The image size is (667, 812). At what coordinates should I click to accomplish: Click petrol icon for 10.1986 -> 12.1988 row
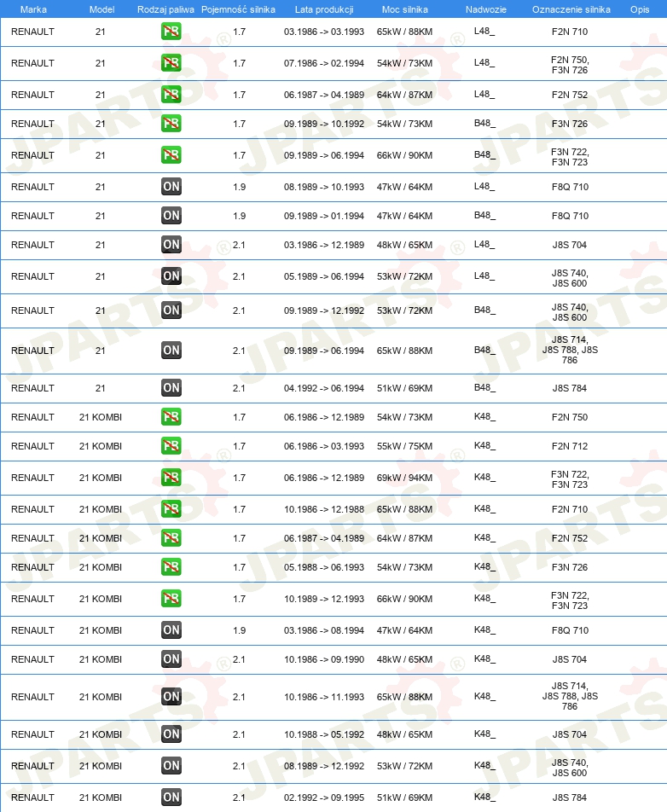point(171,509)
